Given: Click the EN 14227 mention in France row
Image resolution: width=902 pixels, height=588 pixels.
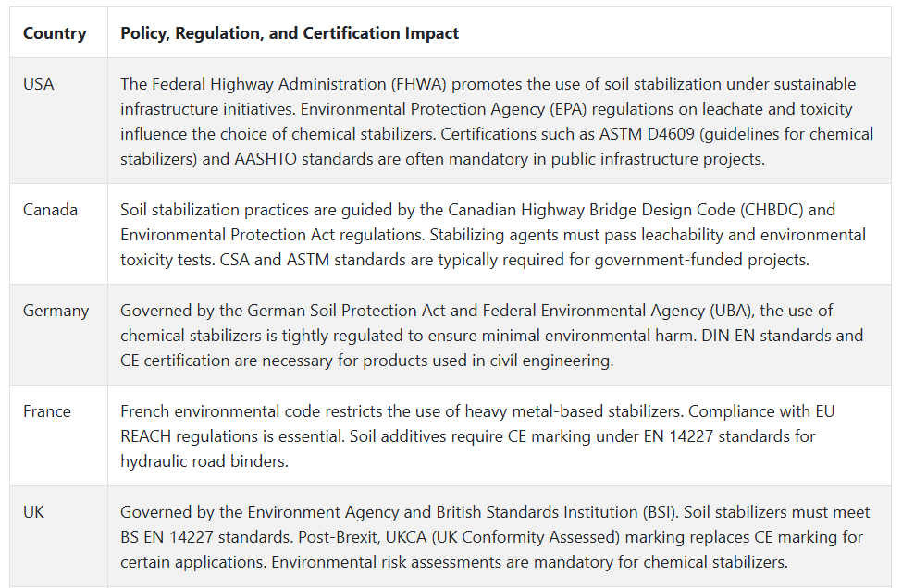Looking at the screenshot, I should tap(678, 436).
